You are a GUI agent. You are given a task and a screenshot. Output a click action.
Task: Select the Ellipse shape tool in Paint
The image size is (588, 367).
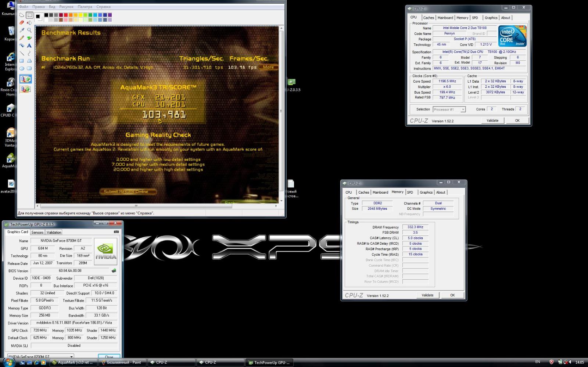tap(22, 68)
